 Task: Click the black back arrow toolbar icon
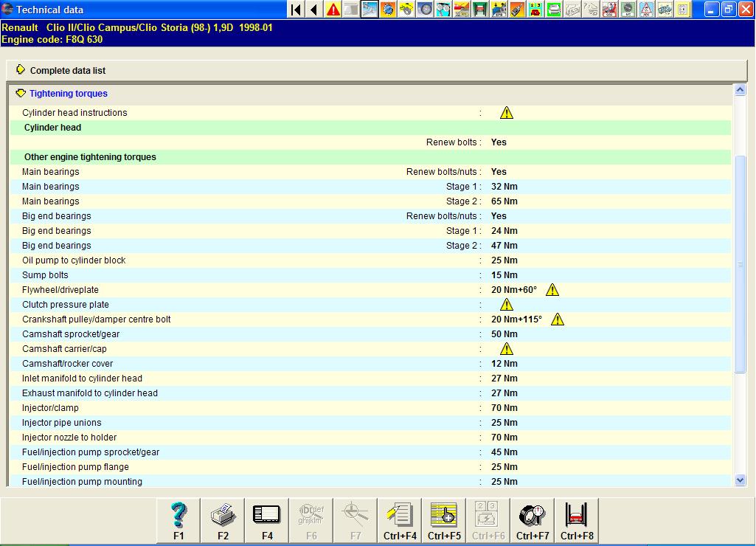[x=314, y=9]
